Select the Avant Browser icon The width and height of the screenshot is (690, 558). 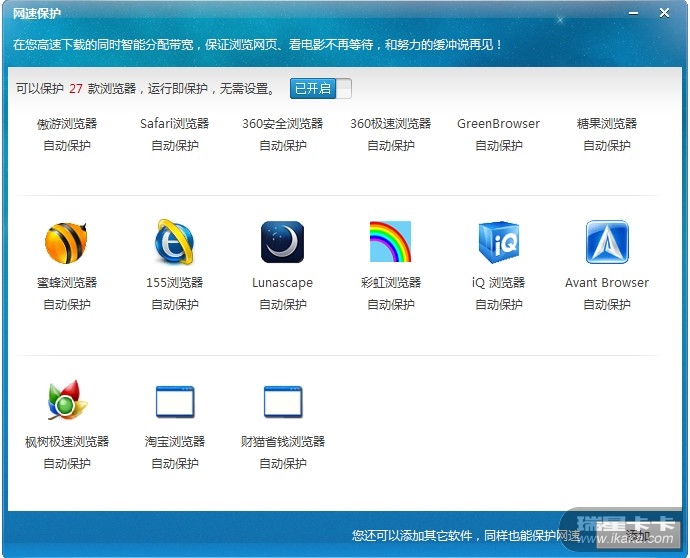607,242
